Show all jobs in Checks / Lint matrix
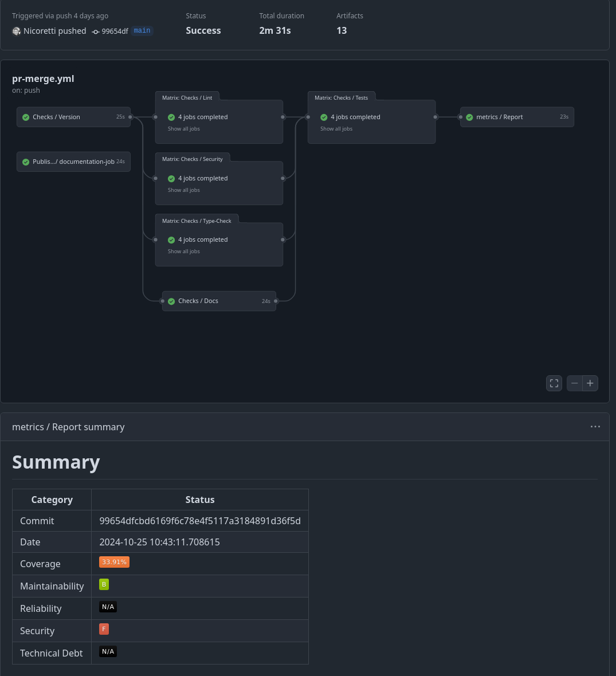 pos(184,128)
